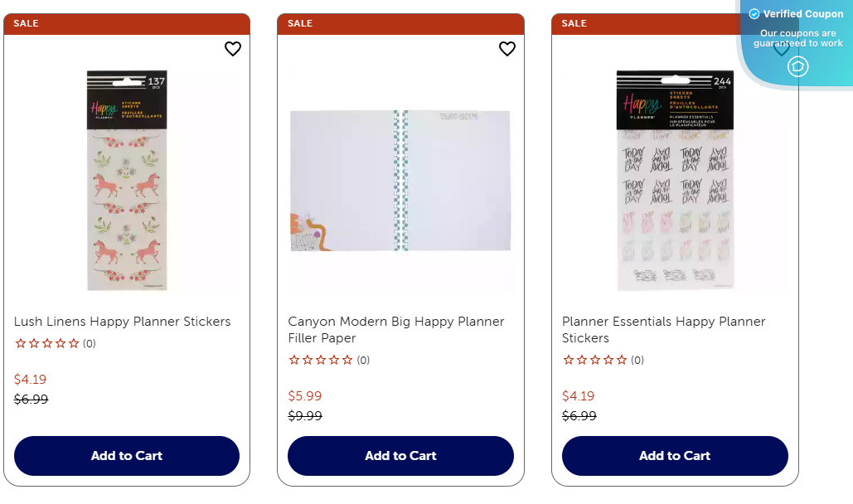853x504 pixels.
Task: Click the SALE badge on Planner Essentials card
Action: tap(574, 22)
